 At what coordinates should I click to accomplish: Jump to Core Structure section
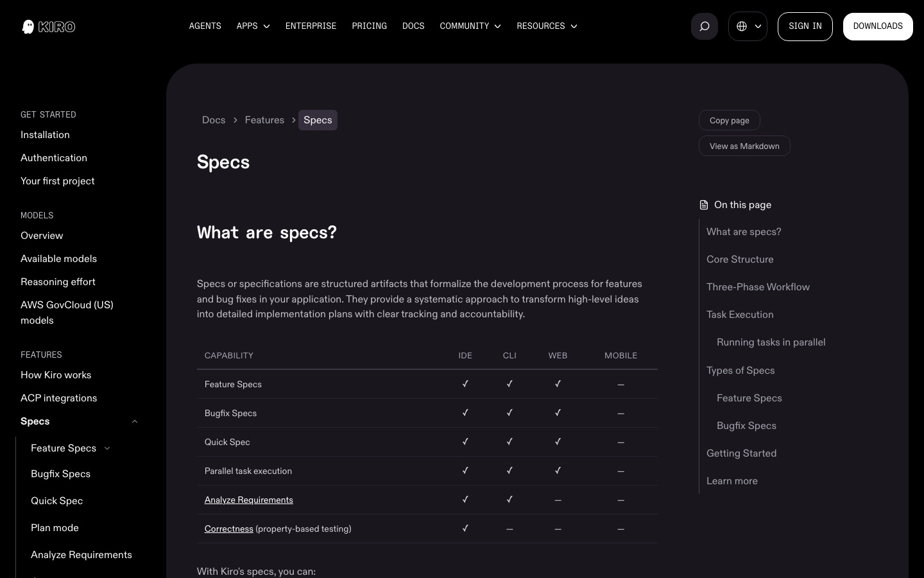pos(740,259)
